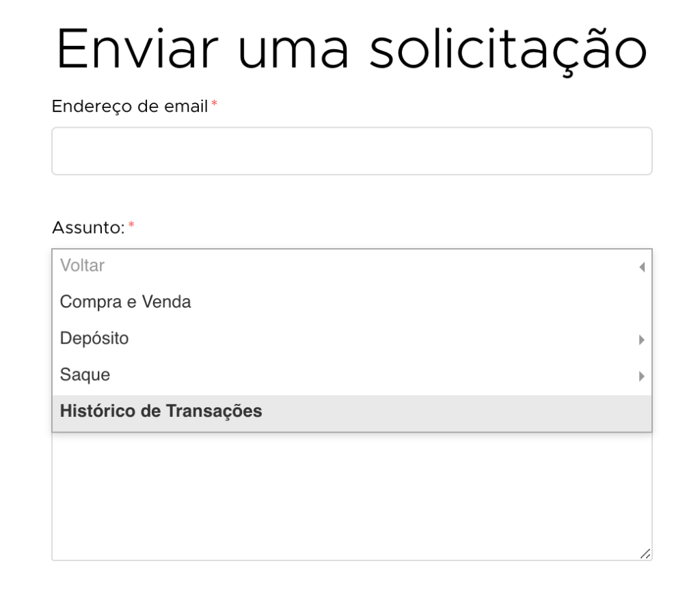Image resolution: width=700 pixels, height=611 pixels.
Task: Click the Enviar uma solicitação heading
Action: pos(352,49)
